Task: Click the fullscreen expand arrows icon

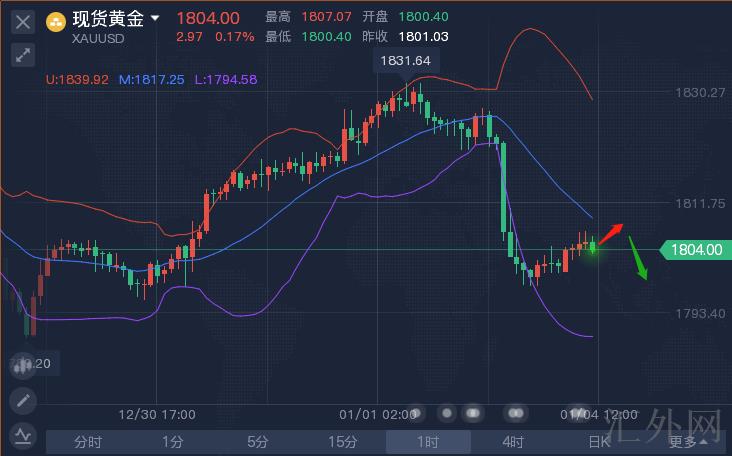Action: point(23,55)
